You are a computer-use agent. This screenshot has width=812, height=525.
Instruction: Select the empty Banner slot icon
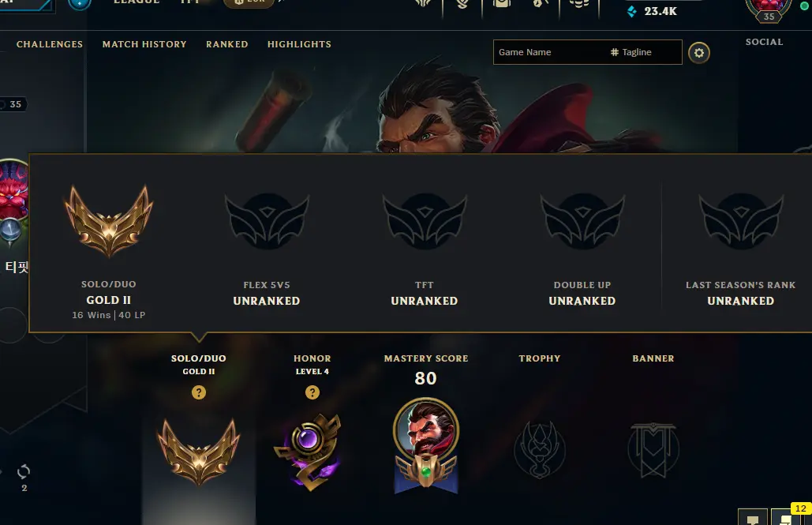pyautogui.click(x=653, y=450)
